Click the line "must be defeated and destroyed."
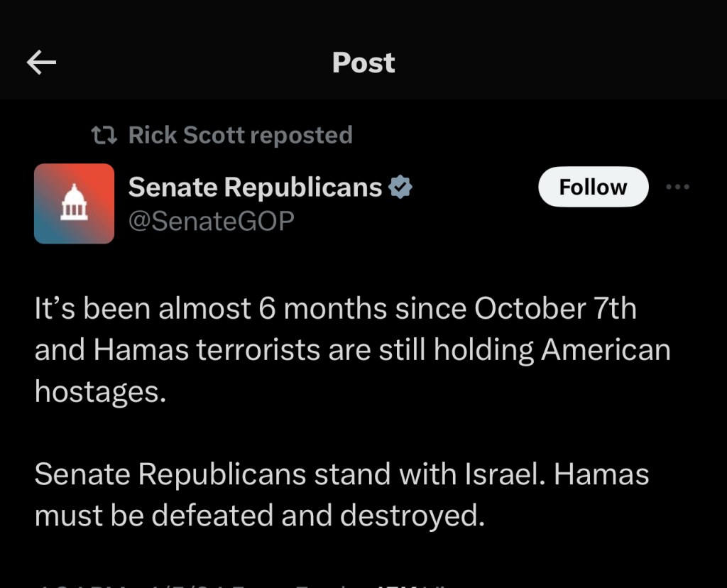Image resolution: width=727 pixels, height=588 pixels. (259, 516)
